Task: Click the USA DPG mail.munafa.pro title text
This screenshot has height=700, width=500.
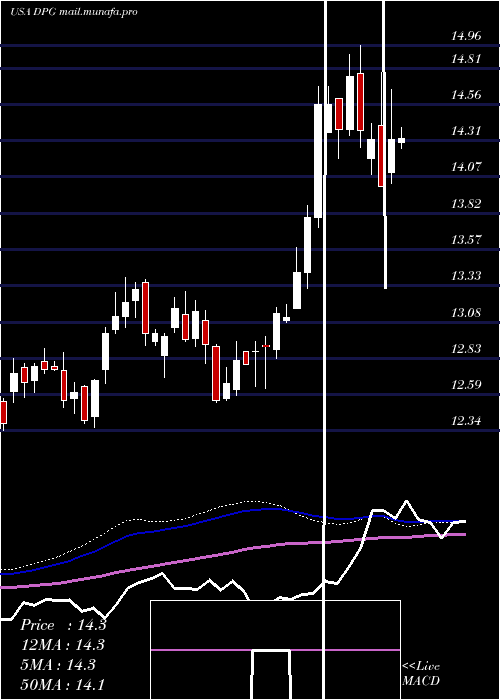Action: (x=74, y=12)
